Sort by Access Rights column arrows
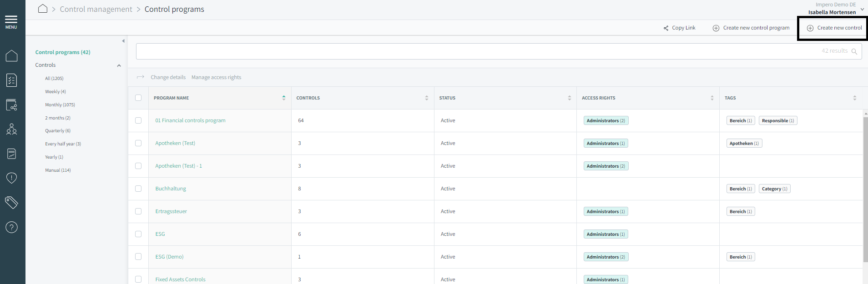This screenshot has width=868, height=284. tap(712, 98)
